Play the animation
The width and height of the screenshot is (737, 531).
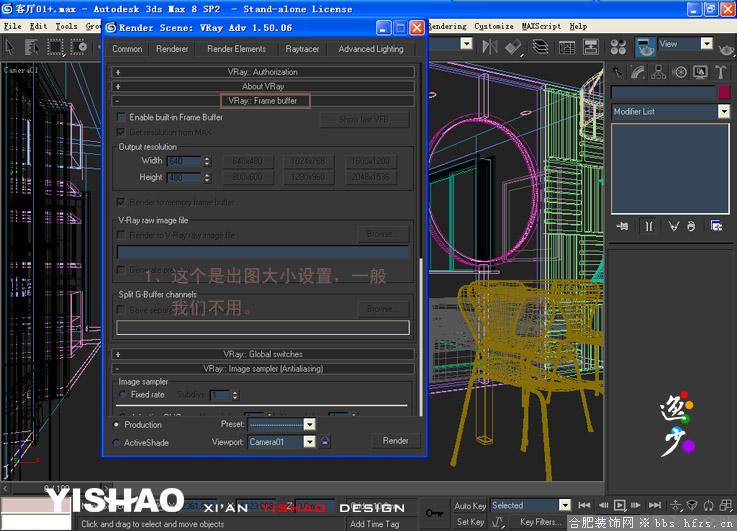click(620, 505)
